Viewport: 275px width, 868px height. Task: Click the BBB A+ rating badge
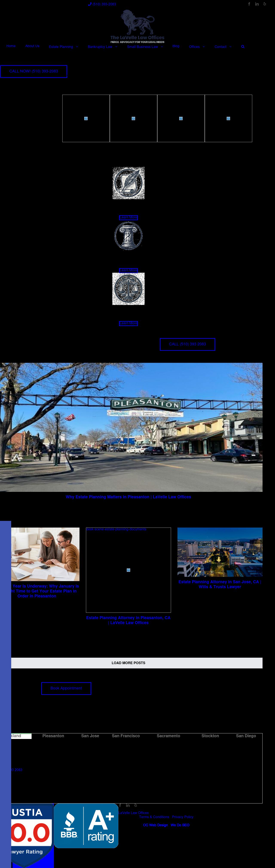(x=86, y=826)
